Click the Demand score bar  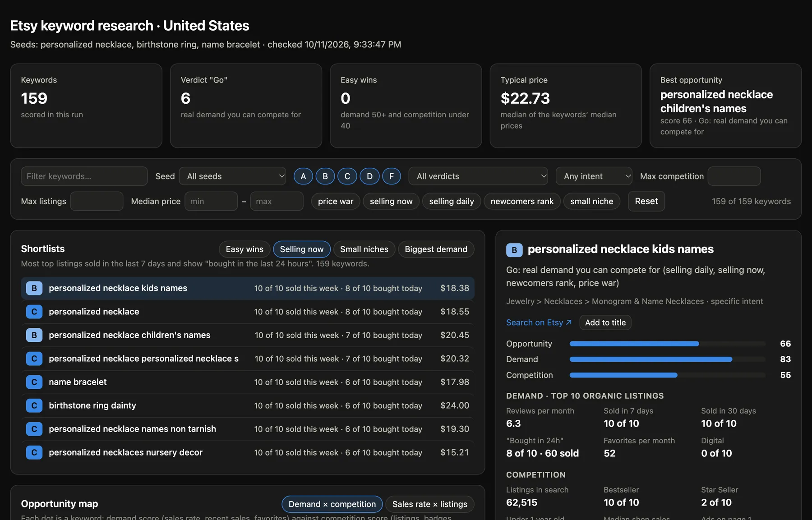[668, 359]
